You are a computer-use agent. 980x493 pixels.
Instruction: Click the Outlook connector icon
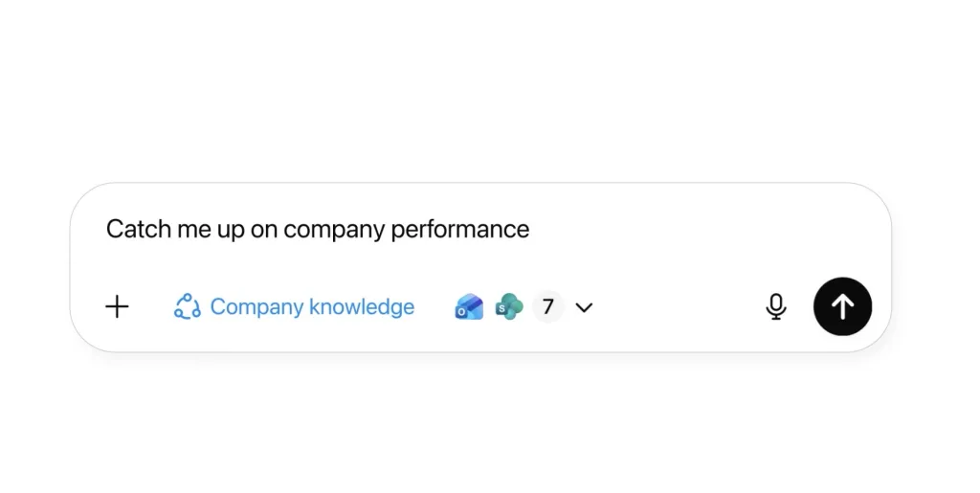pyautogui.click(x=469, y=306)
